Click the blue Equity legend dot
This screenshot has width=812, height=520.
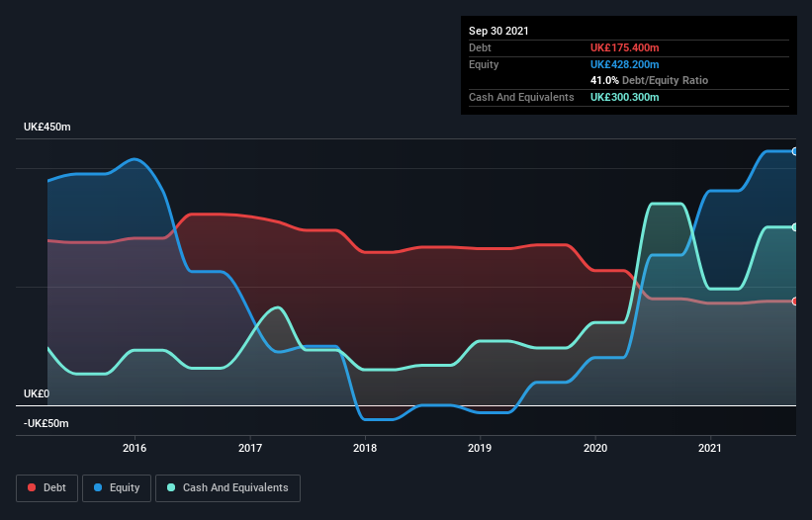tap(98, 487)
